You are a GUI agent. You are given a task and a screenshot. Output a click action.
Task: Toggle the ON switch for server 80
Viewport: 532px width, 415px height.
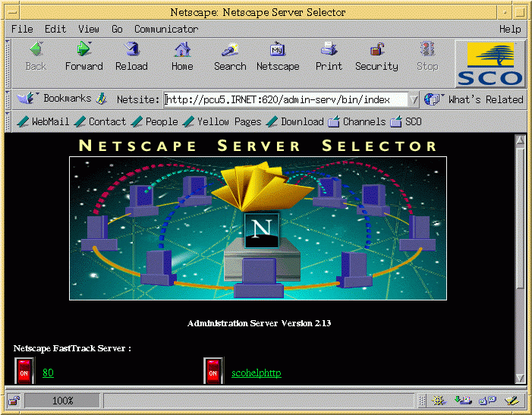click(x=24, y=370)
